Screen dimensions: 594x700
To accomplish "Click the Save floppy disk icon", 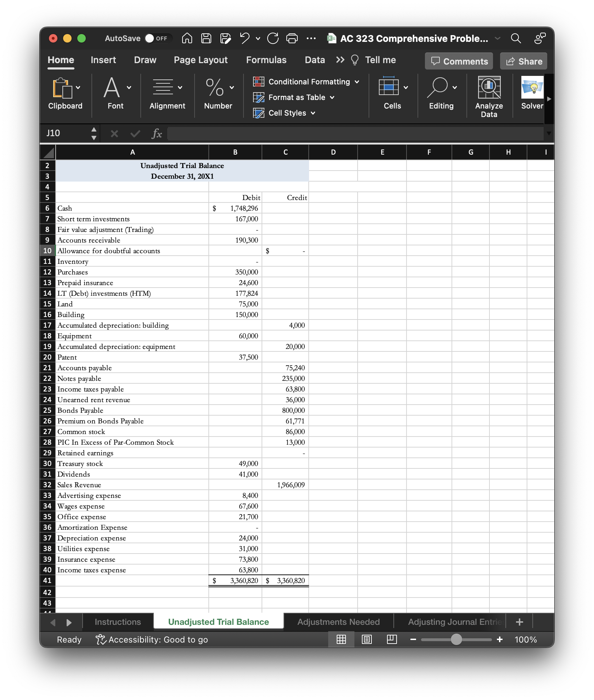I will click(x=206, y=38).
